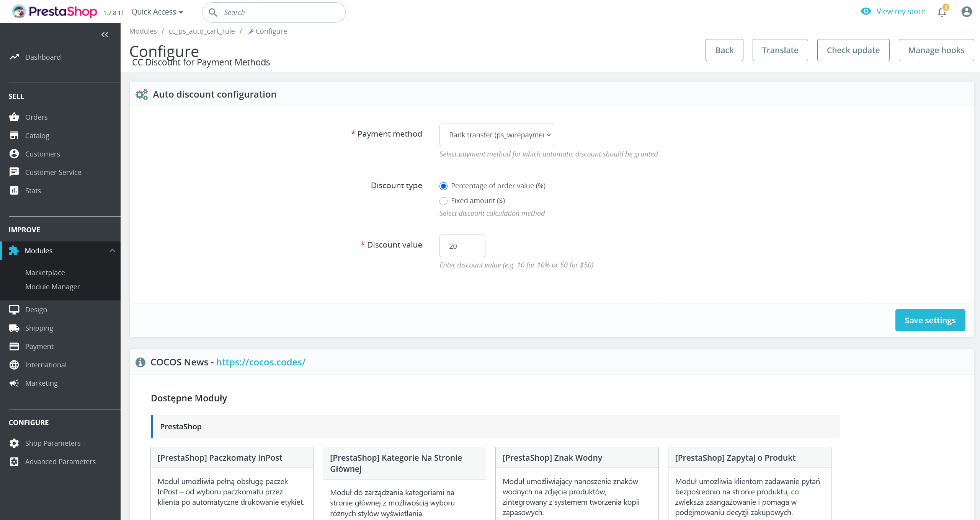This screenshot has width=980, height=520.
Task: Click the Modules puzzle icon
Action: [x=14, y=250]
